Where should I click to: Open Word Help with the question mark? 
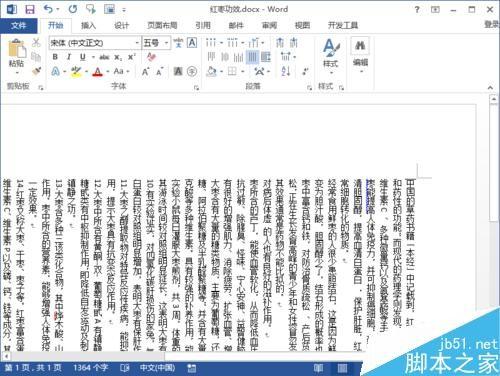pyautogui.click(x=417, y=9)
